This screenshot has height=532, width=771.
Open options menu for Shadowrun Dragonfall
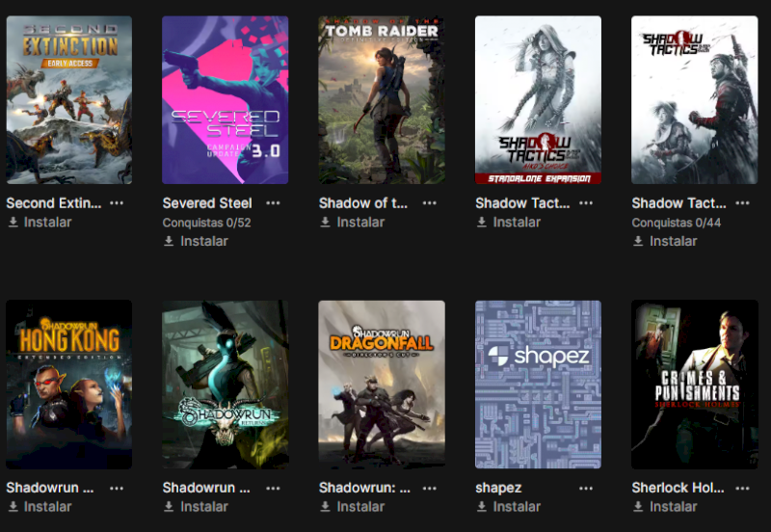pyautogui.click(x=429, y=489)
